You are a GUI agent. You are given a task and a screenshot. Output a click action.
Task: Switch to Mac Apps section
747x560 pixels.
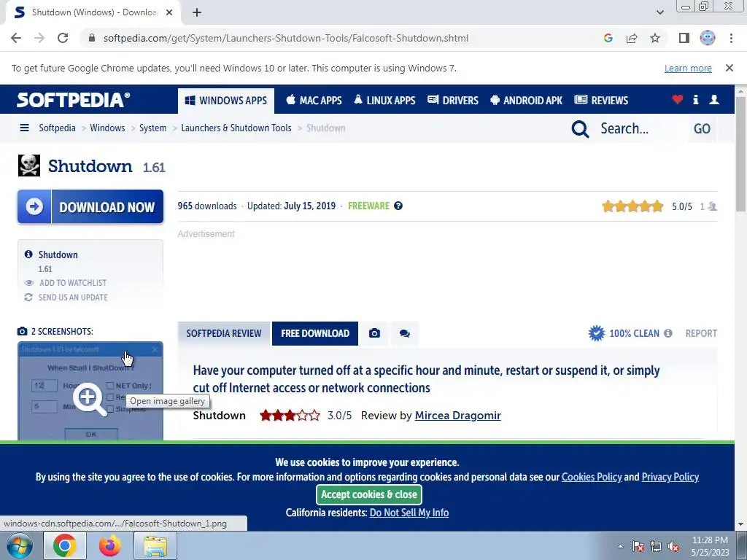pos(314,101)
